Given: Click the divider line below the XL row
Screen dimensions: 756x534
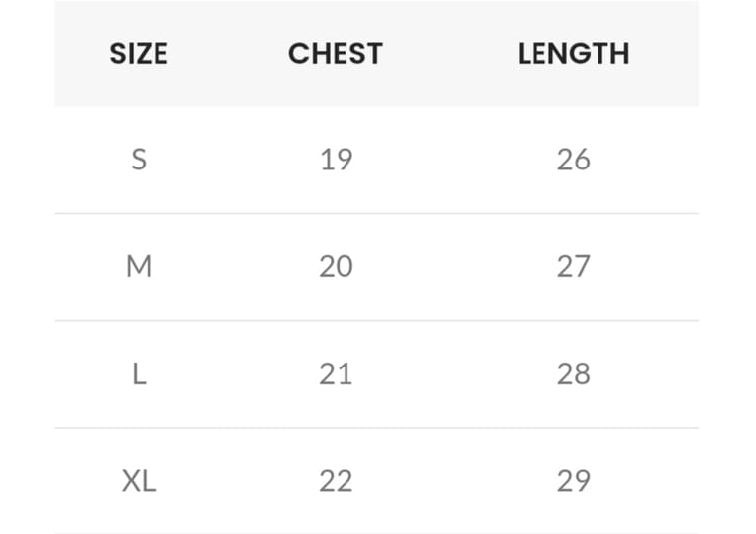Looking at the screenshot, I should 377,533.
